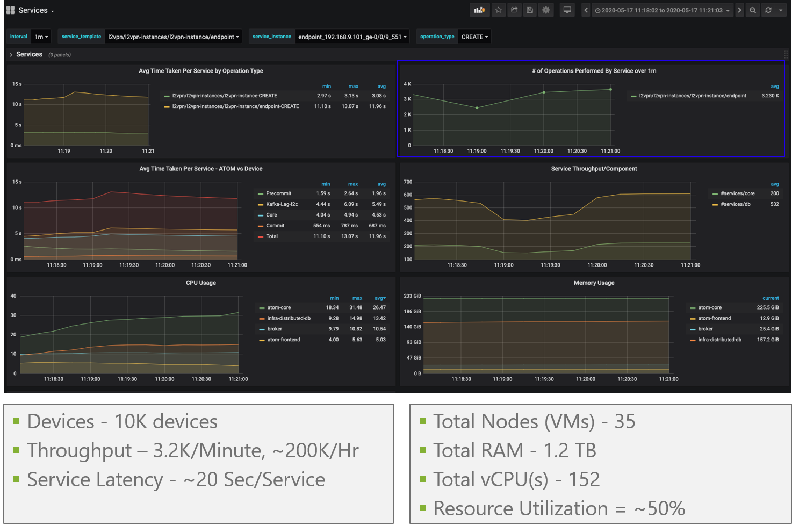
Task: Open 'Avg Time Taken Per Service by Operation Type' panel title
Action: (200, 71)
